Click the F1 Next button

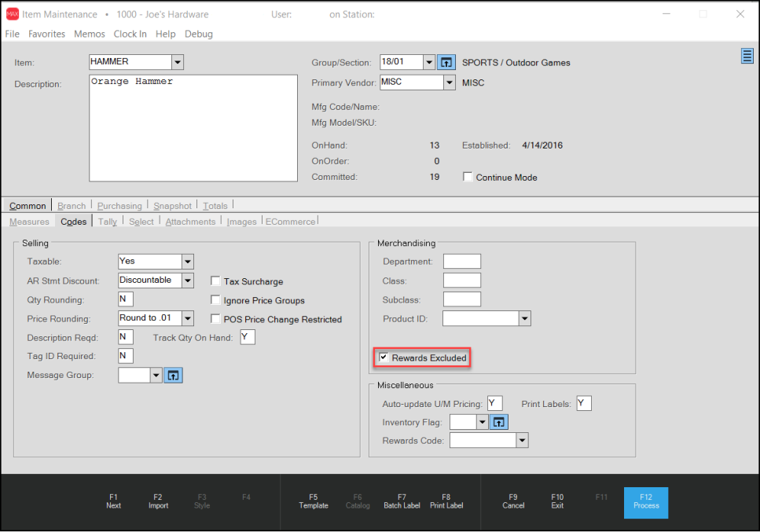click(x=113, y=501)
